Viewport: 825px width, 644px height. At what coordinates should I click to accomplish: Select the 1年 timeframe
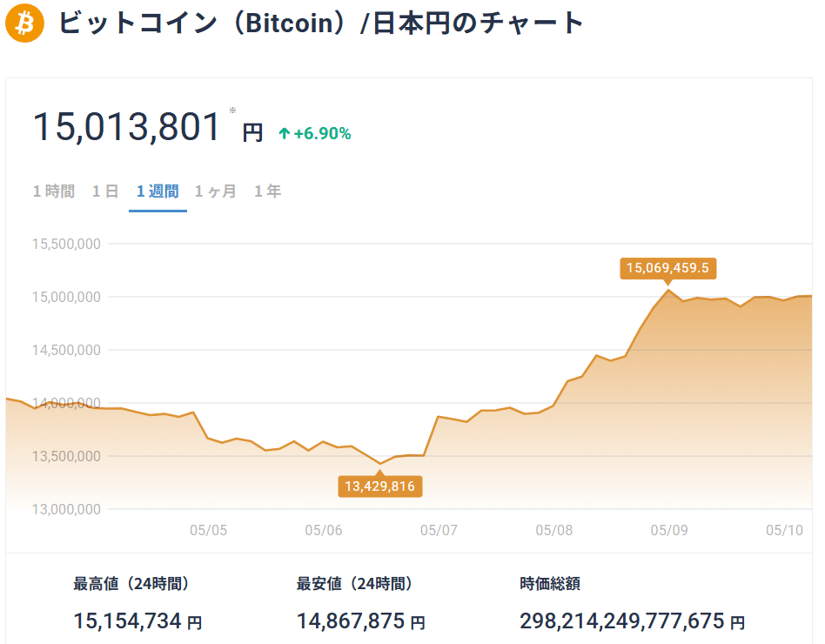click(267, 191)
